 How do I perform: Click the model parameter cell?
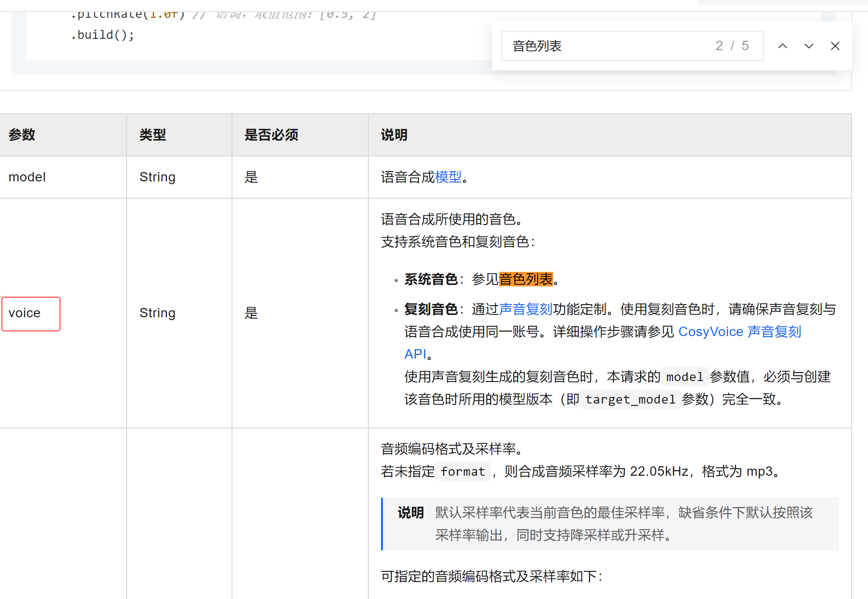tap(63, 177)
